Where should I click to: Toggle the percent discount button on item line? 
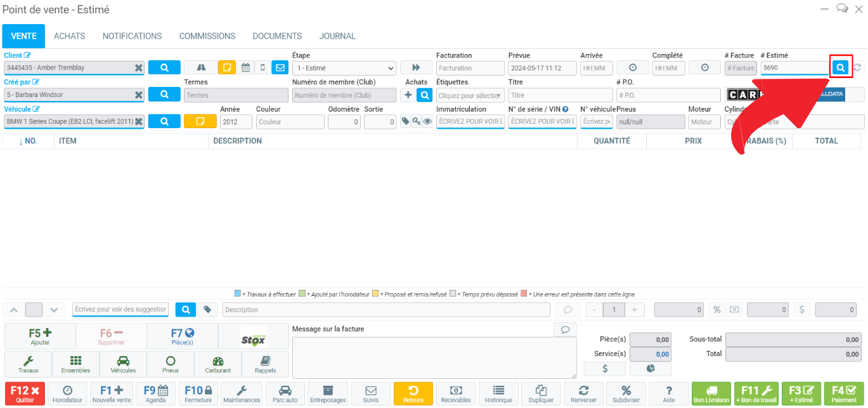pyautogui.click(x=717, y=310)
